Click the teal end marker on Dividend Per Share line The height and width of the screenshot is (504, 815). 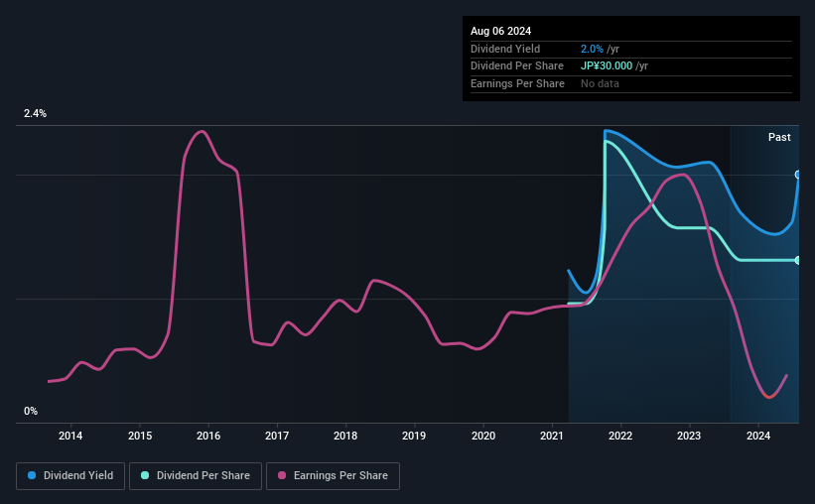798,260
